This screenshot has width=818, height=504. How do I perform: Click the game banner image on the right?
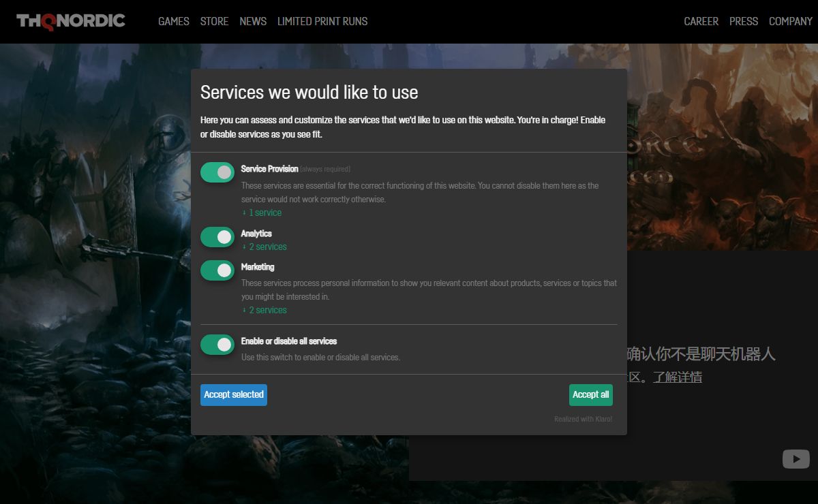(x=723, y=147)
